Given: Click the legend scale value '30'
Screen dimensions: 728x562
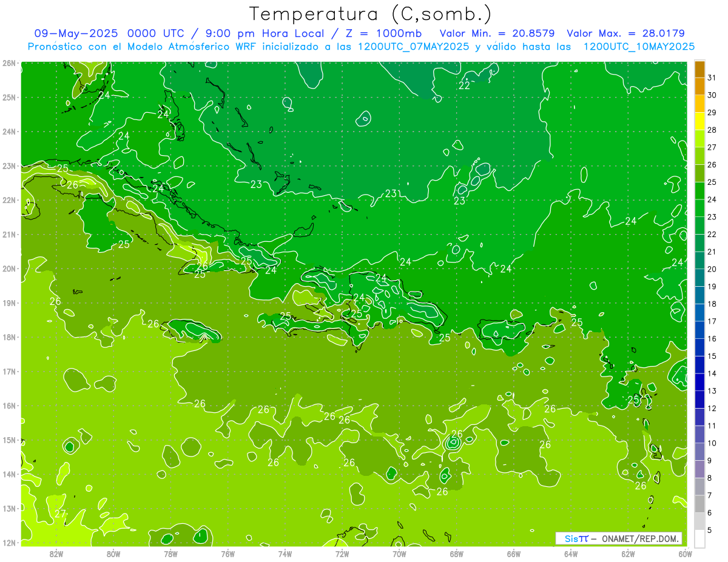Looking at the screenshot, I should tap(712, 95).
